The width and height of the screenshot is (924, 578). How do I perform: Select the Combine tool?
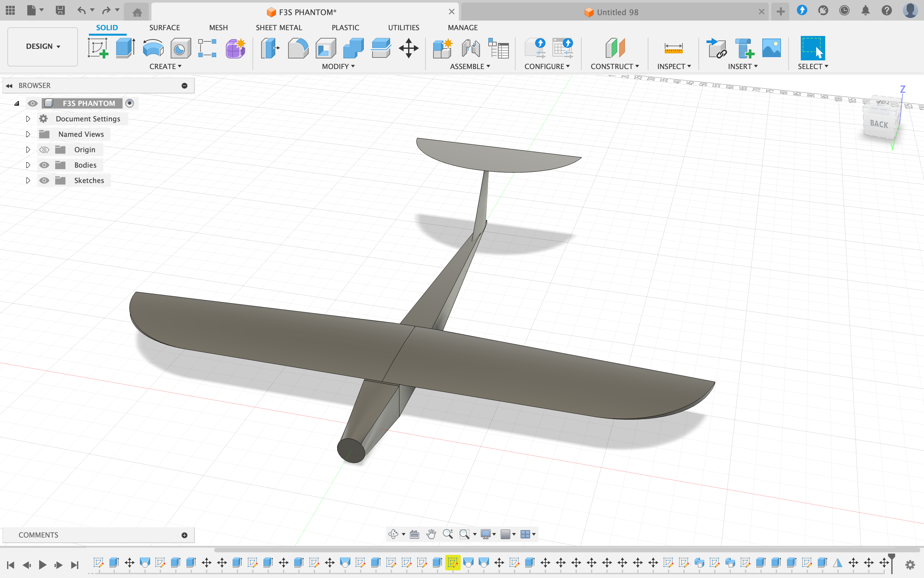pos(353,48)
